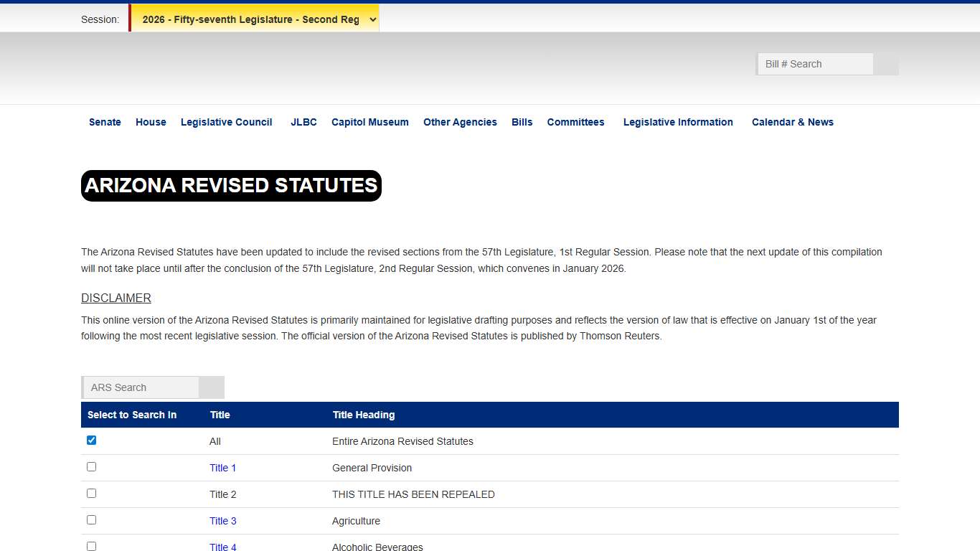This screenshot has height=551, width=980.
Task: Open the Senate navigation menu
Action: point(105,122)
